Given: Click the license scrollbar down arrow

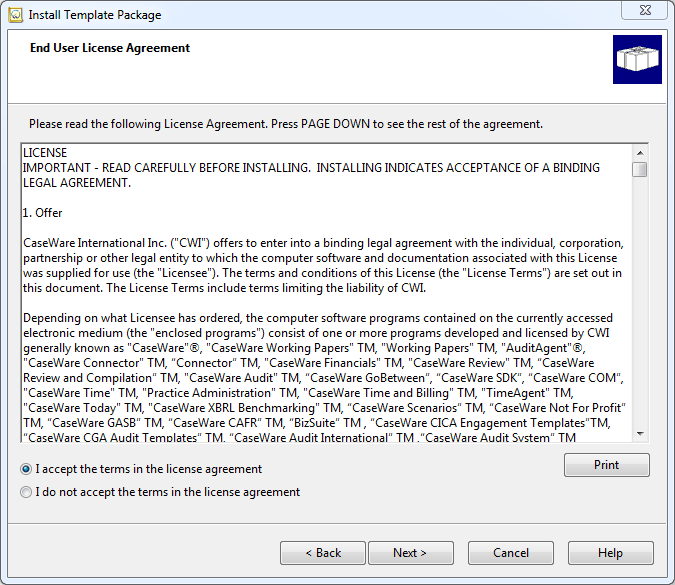Looking at the screenshot, I should [640, 433].
